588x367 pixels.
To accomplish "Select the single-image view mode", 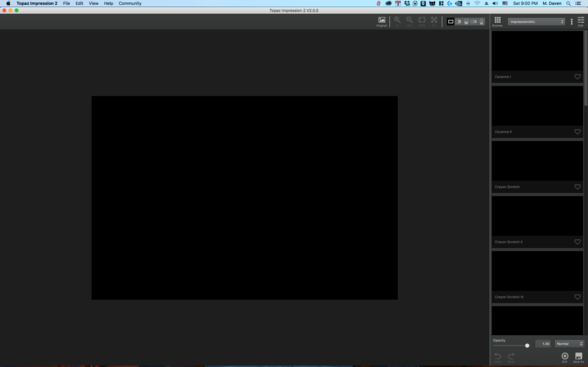I will 450,22.
